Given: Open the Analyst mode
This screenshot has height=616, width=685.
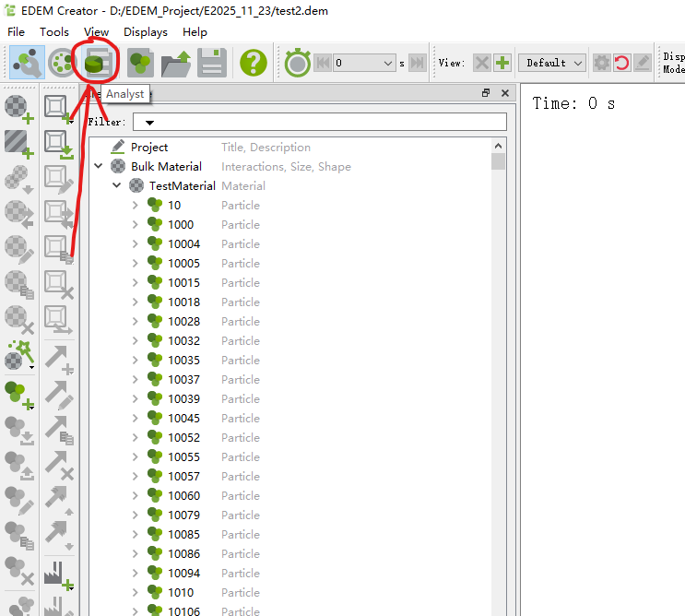Looking at the screenshot, I should click(98, 63).
